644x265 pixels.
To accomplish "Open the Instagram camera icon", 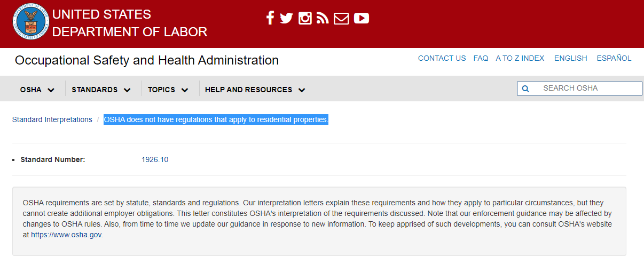I will 305,19.
